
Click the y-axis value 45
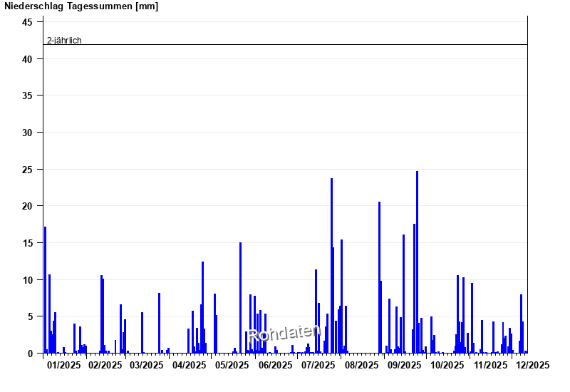(x=27, y=22)
